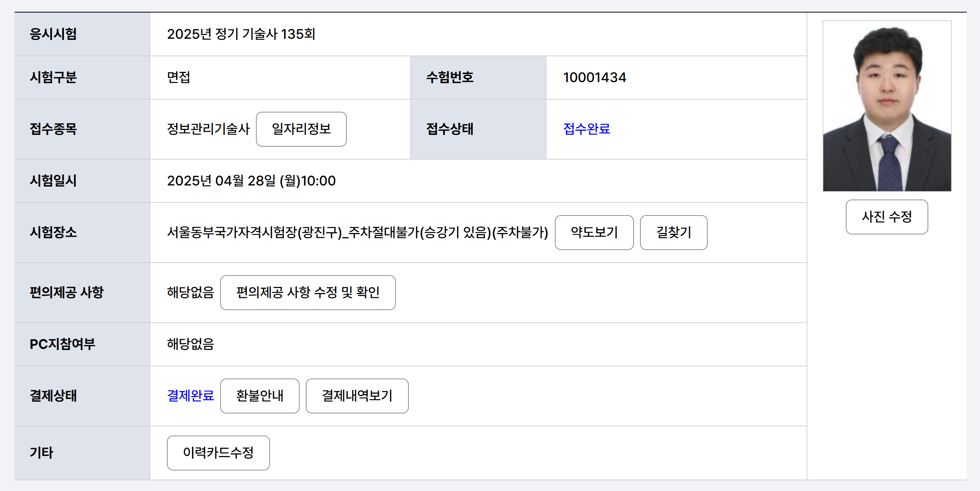Open 약도보기 map view
Viewport: 980px width, 491px height.
tap(594, 232)
